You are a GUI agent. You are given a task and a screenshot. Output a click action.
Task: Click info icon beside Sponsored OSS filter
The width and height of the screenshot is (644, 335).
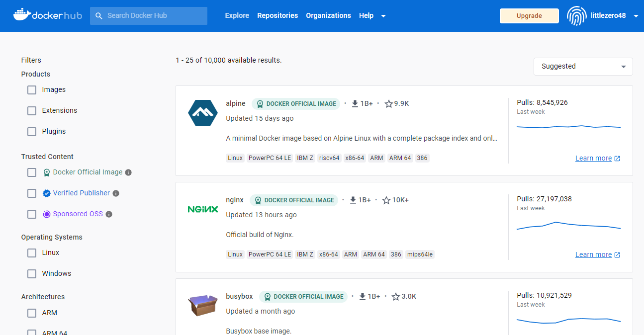click(x=109, y=214)
